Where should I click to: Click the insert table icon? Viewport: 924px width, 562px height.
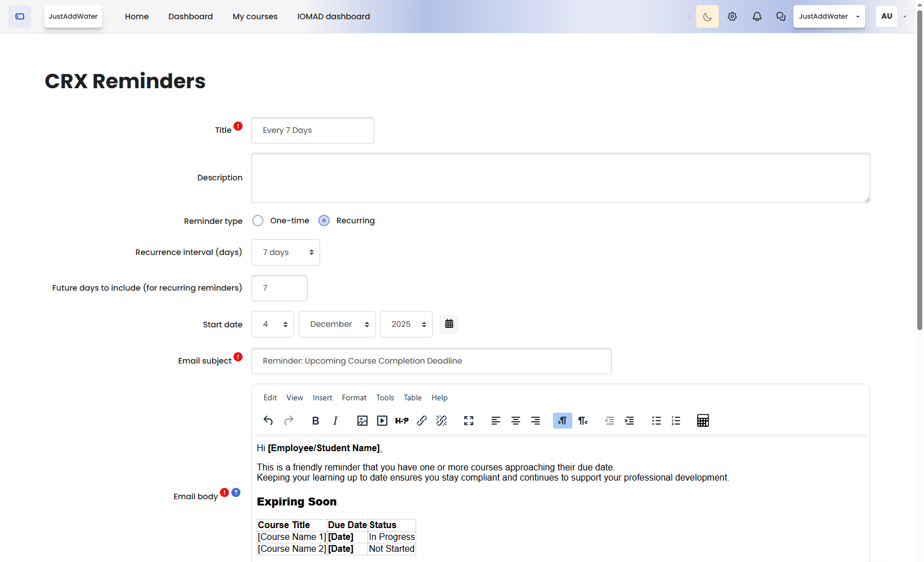[x=703, y=421]
